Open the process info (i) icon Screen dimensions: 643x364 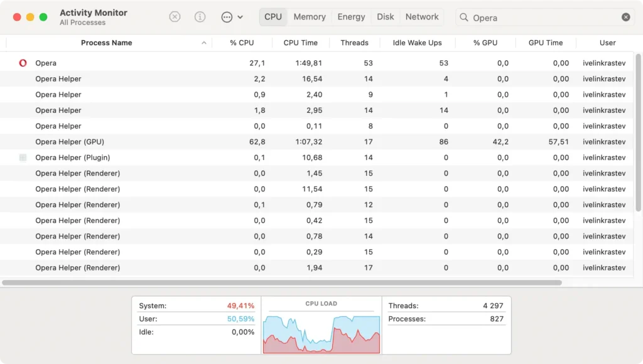click(x=200, y=17)
